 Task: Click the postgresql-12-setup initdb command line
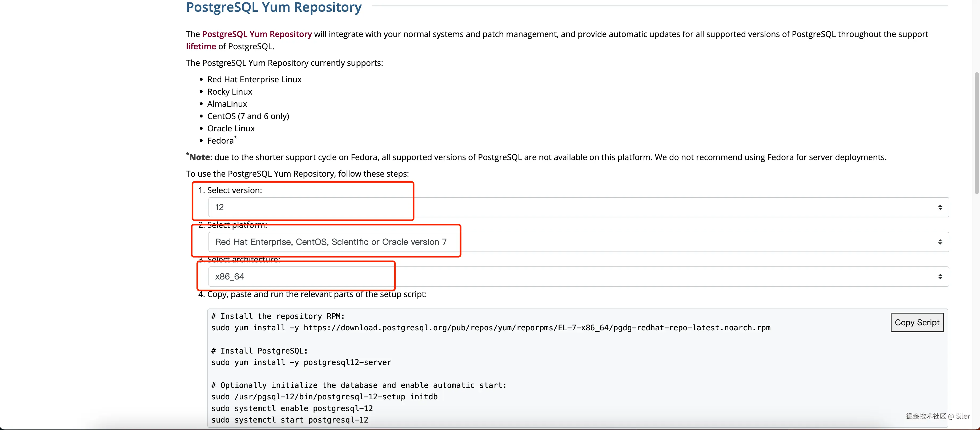(324, 396)
